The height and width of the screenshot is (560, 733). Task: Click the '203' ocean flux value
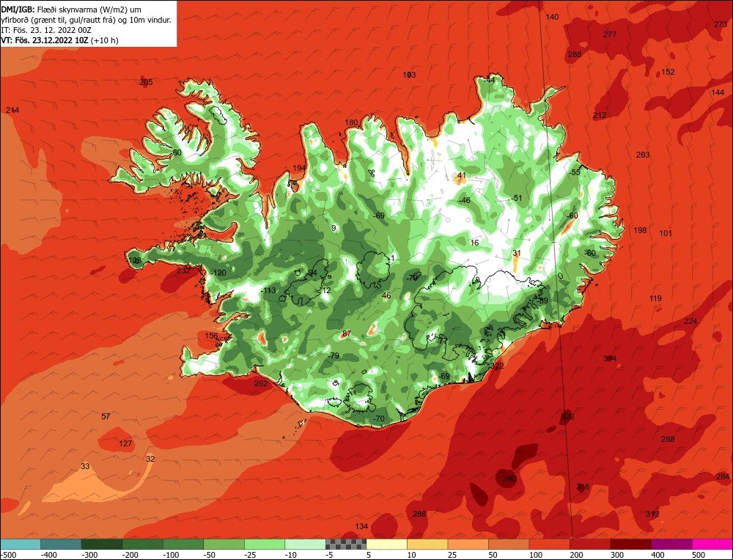[x=643, y=155]
